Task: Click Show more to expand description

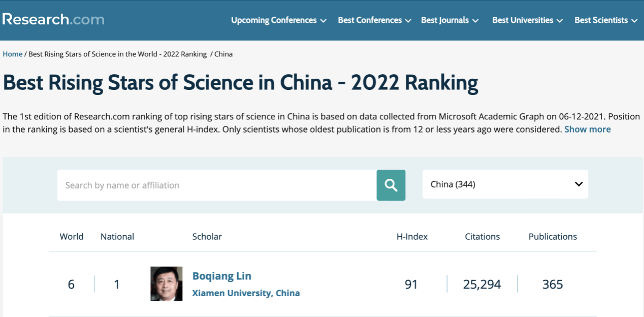Action: click(x=587, y=129)
